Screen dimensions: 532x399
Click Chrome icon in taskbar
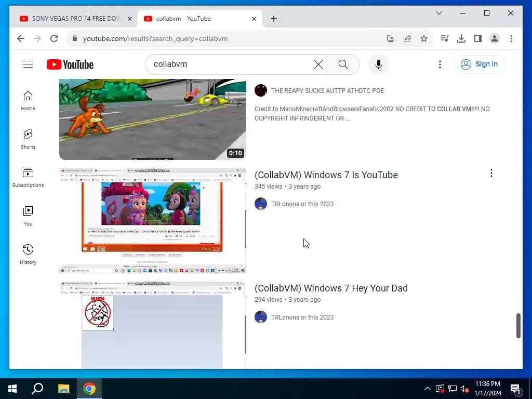89,389
